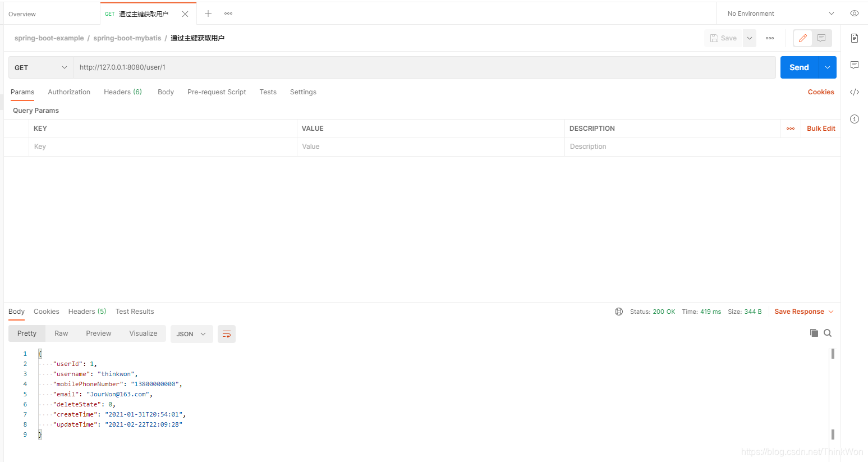Send the request
Image resolution: width=868 pixels, height=462 pixels.
click(799, 67)
